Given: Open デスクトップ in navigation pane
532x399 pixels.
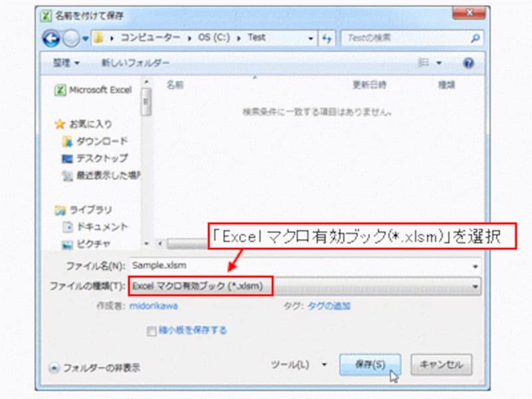Looking at the screenshot, I should [102, 158].
